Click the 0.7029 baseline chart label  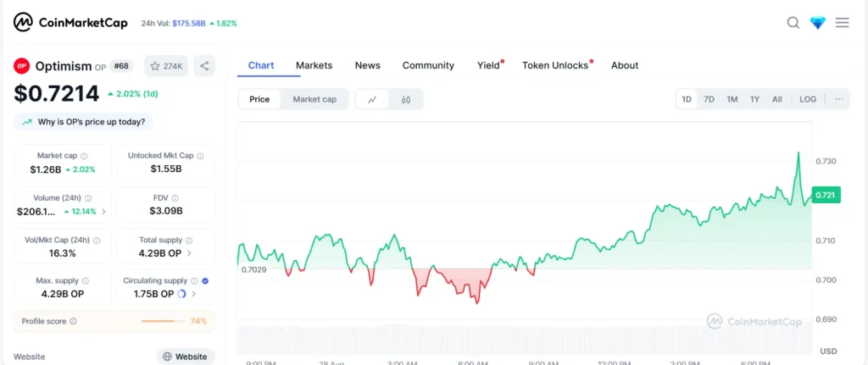tap(253, 269)
